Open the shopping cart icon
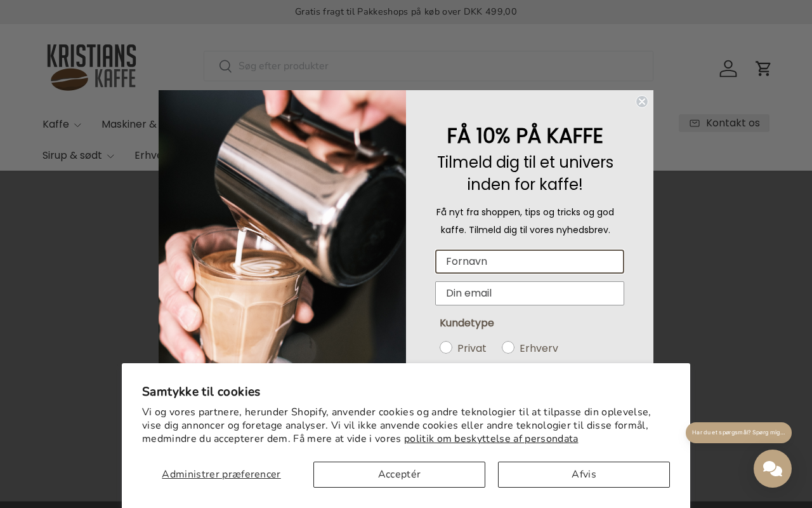The image size is (812, 508). 763,69
